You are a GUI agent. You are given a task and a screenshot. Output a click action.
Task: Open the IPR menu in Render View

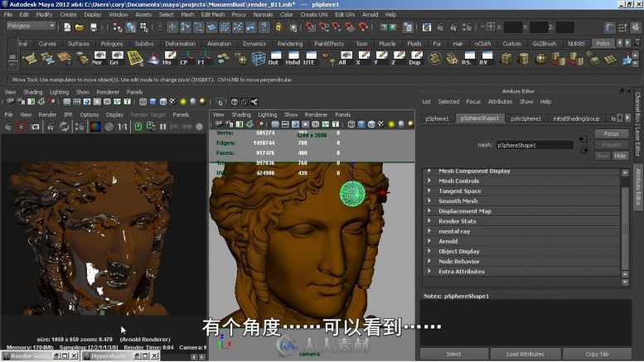(68, 115)
